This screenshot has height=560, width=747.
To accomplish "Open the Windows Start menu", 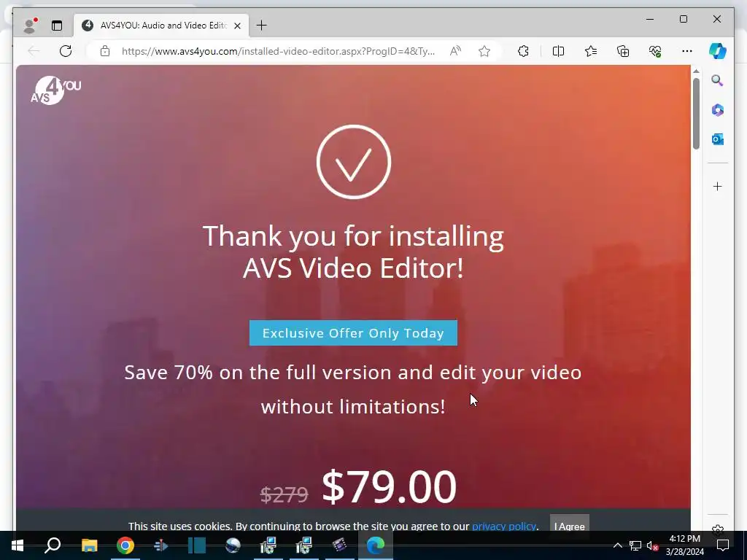I will [18, 545].
